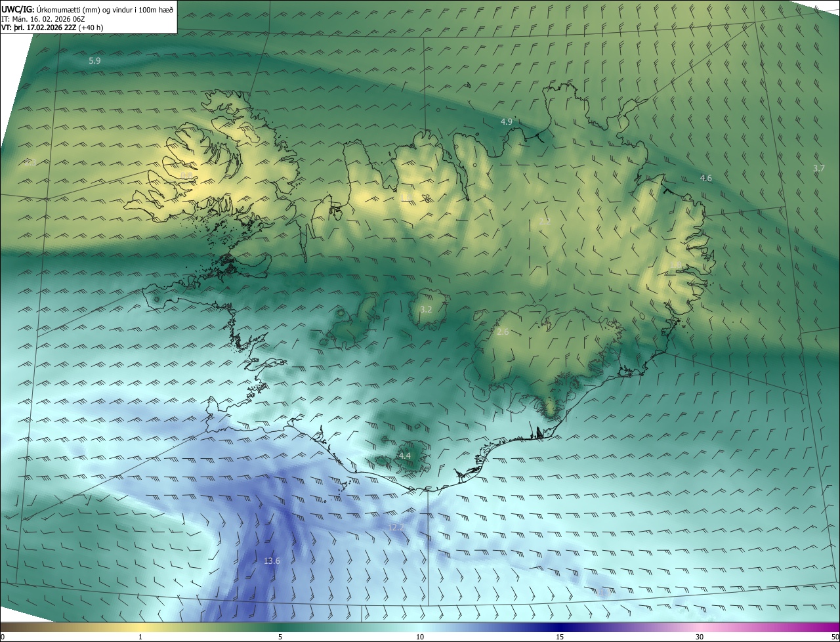Image resolution: width=840 pixels, height=642 pixels.
Task: Select the 2.6 precipitation value label
Action: (503, 332)
